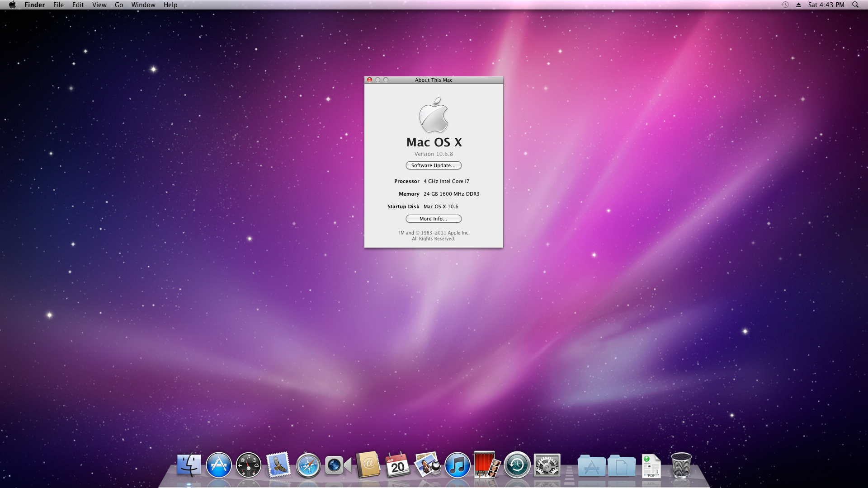Open the Dashboard dock icon
The width and height of the screenshot is (868, 488).
coord(249,465)
